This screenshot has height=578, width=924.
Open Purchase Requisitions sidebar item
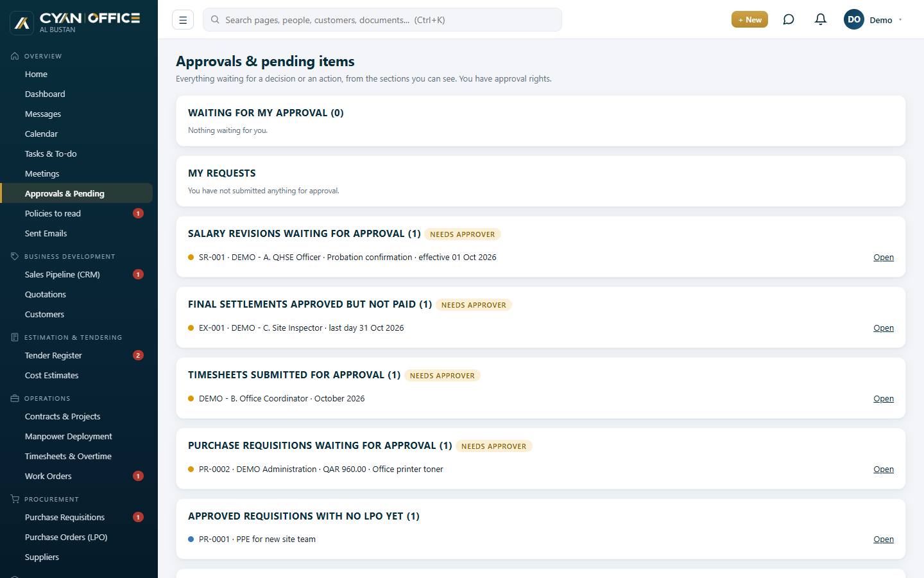[x=76, y=517]
